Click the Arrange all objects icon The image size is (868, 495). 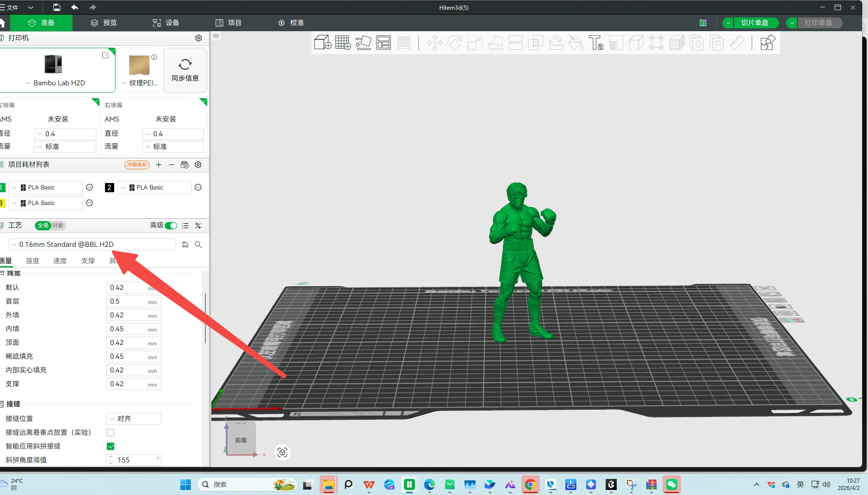[383, 43]
